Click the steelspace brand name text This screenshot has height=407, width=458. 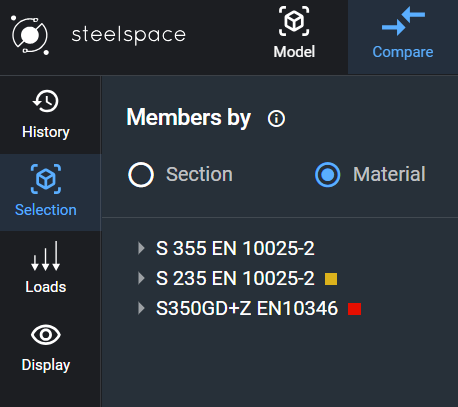[x=129, y=35]
